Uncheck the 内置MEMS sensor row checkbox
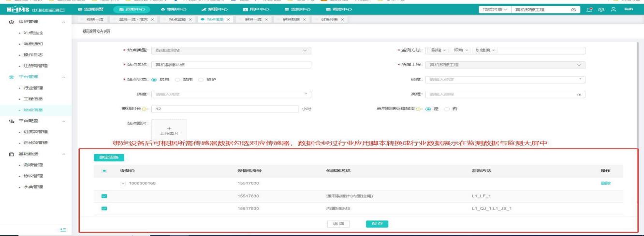Screen dimensions: 644x236 pyautogui.click(x=104, y=209)
